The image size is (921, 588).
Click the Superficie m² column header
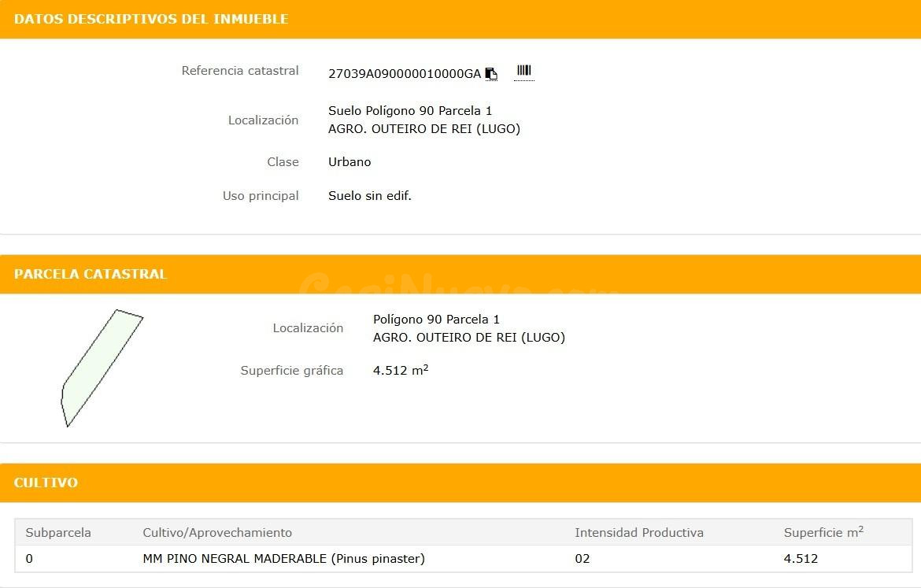[x=823, y=532]
